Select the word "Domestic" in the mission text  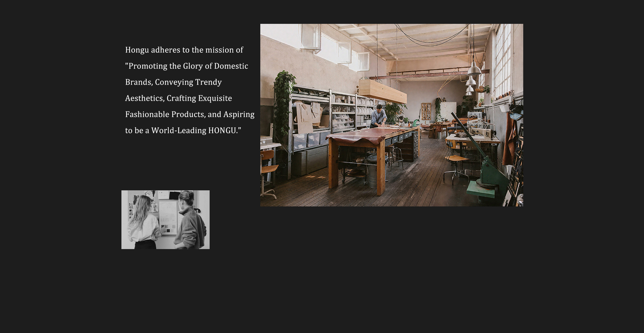231,66
